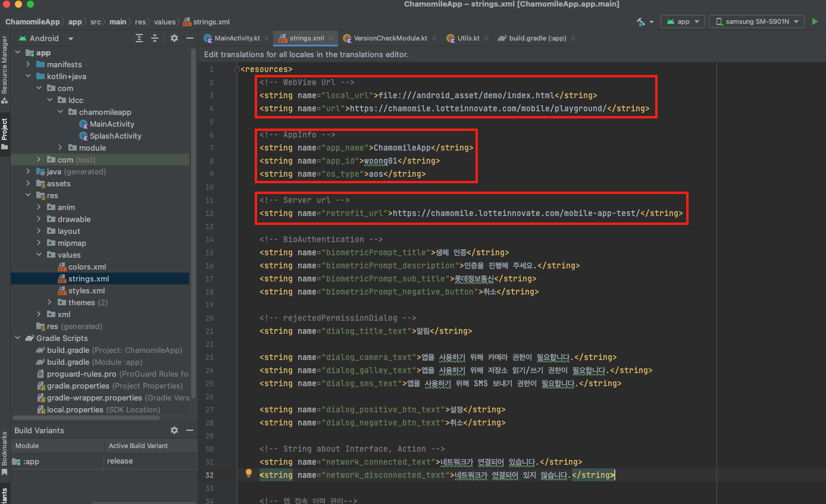Close the strings.xml editor tab
This screenshot has width=826, height=504.
pyautogui.click(x=331, y=38)
